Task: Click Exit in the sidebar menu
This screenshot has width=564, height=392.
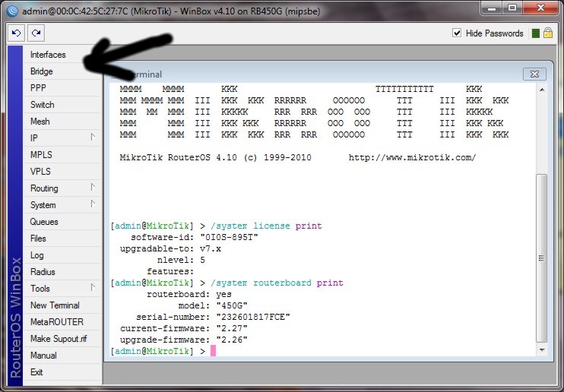Action: coord(62,372)
